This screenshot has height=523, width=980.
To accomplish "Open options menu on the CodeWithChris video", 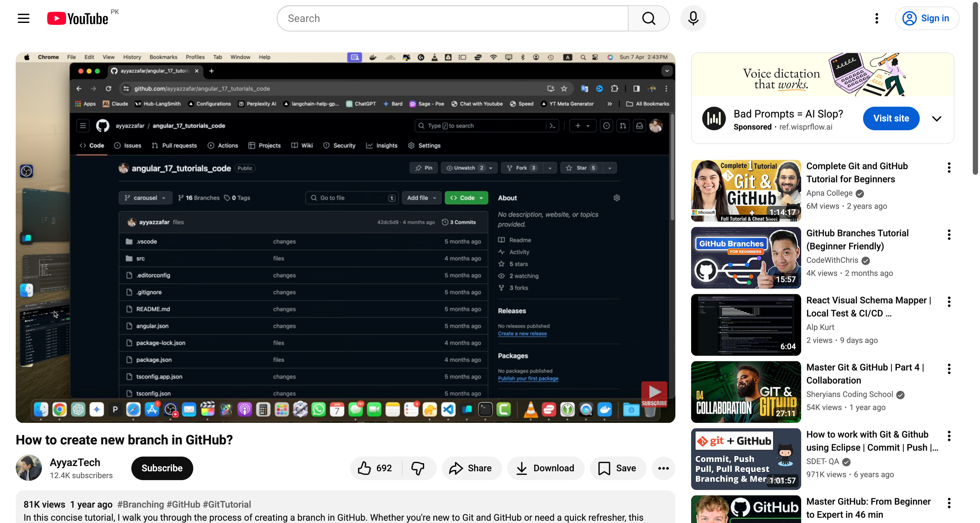I will [949, 235].
